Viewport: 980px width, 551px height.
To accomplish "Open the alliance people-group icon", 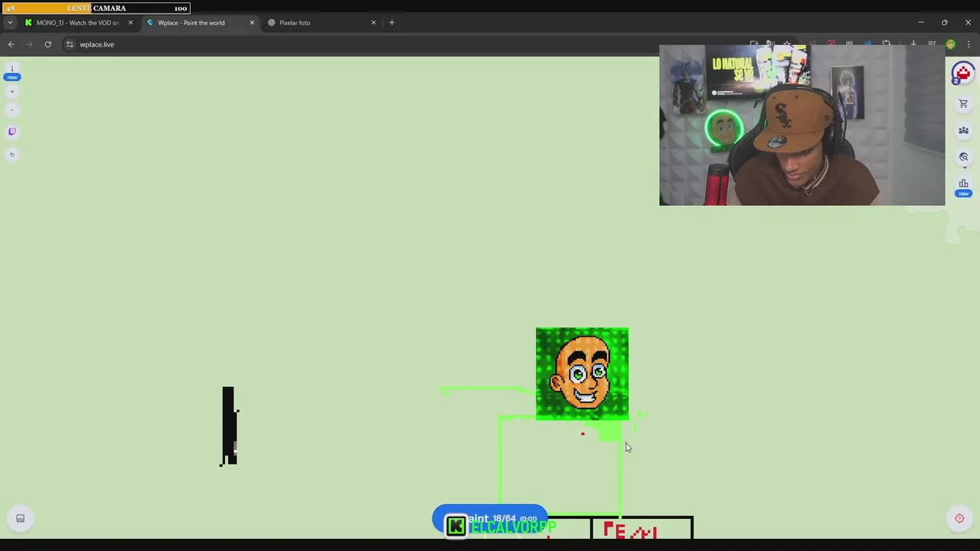I will pos(963,130).
